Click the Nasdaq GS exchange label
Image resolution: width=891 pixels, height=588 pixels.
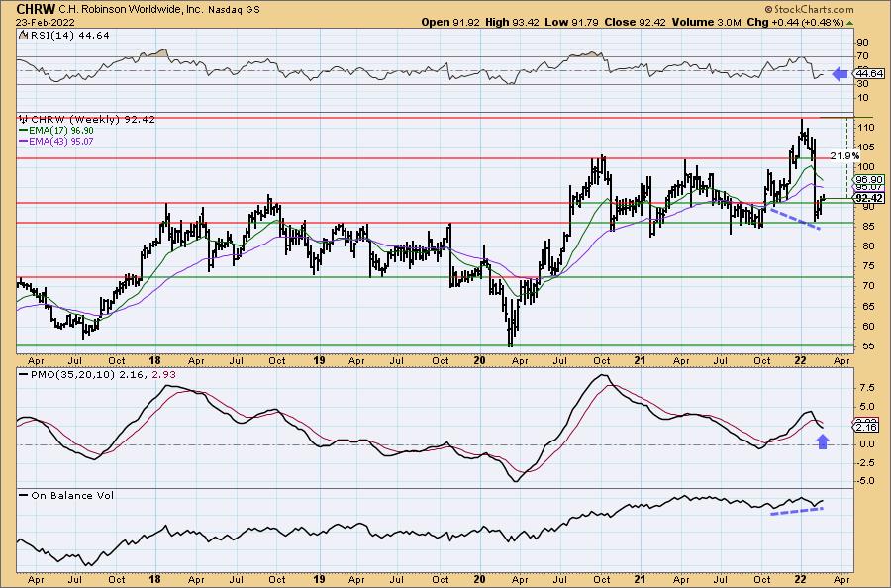[x=234, y=10]
